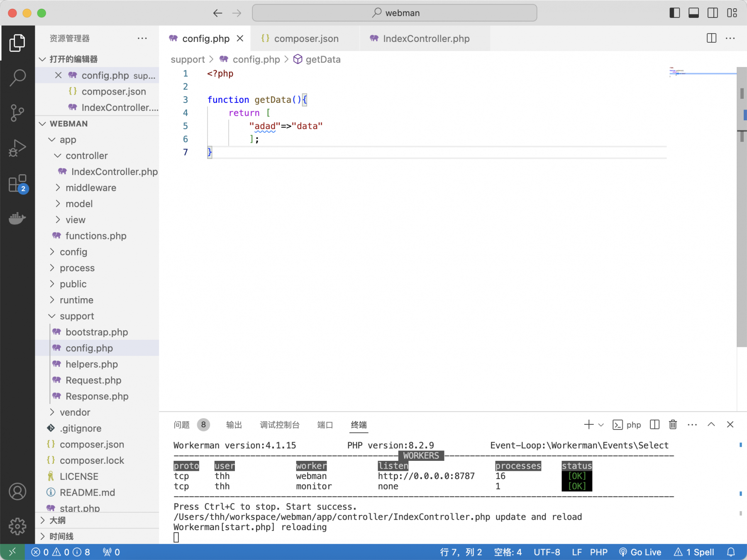
Task: Select the 终端 panel tab
Action: click(359, 424)
